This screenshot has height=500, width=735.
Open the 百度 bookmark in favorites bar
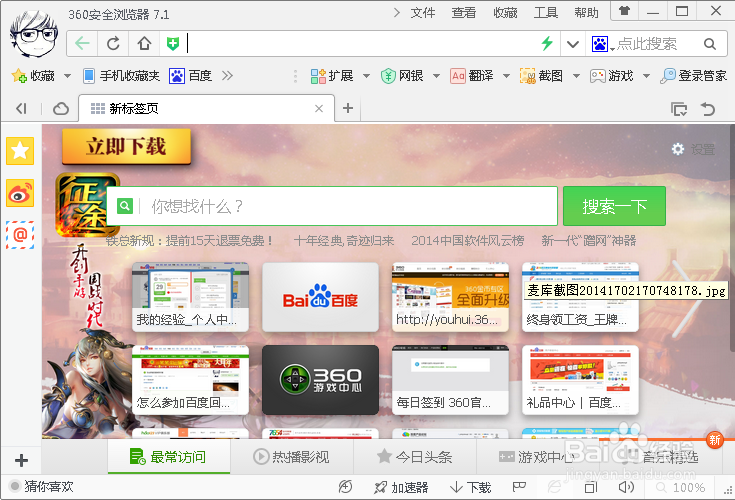[190, 75]
